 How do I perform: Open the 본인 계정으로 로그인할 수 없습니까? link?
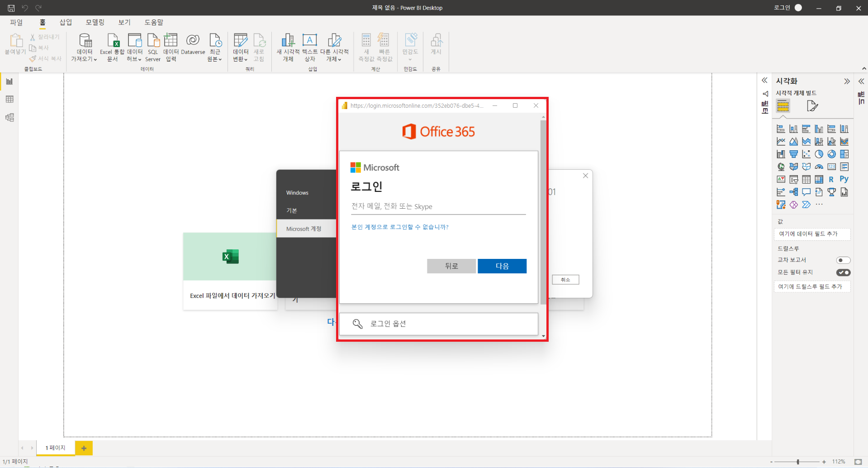click(x=400, y=227)
